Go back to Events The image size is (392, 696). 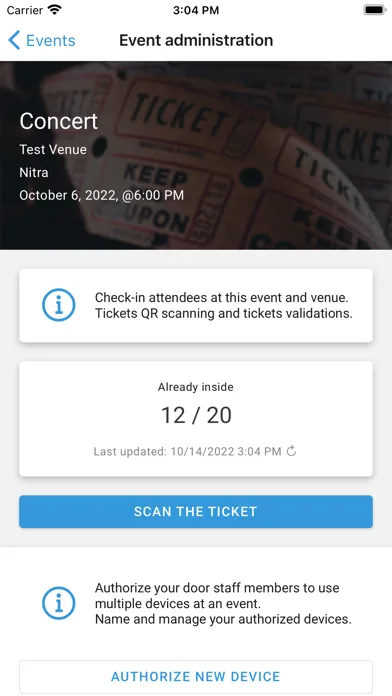(x=42, y=40)
